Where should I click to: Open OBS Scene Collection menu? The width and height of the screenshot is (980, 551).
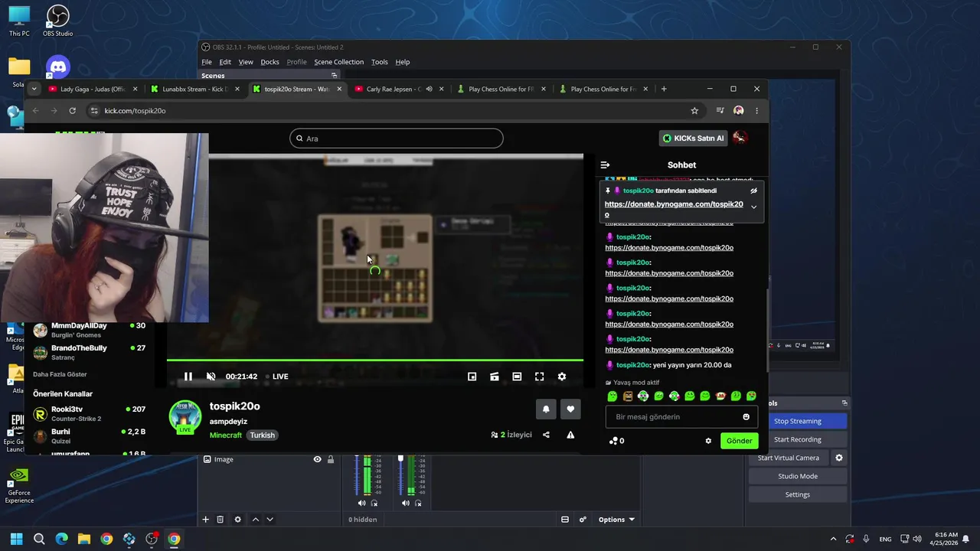[x=338, y=62]
